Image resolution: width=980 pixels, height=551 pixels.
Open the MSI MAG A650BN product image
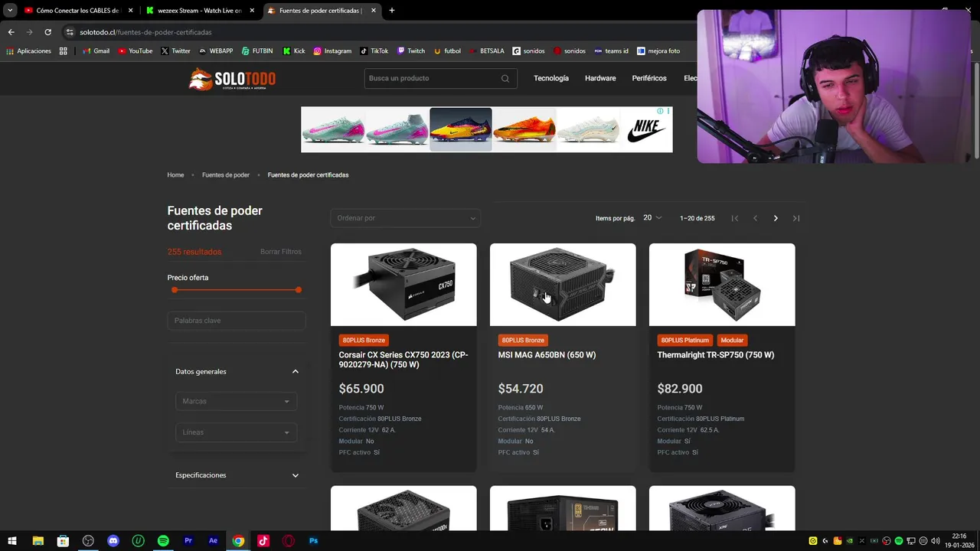(x=563, y=285)
